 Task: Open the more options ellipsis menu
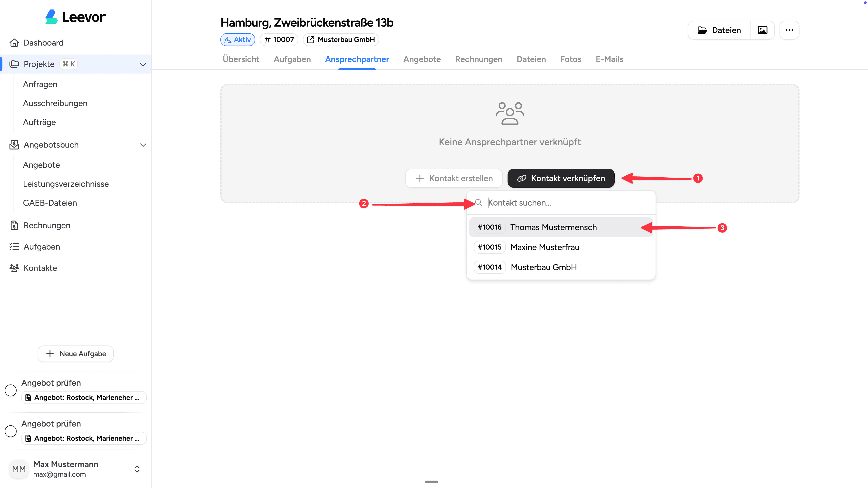[x=790, y=30]
